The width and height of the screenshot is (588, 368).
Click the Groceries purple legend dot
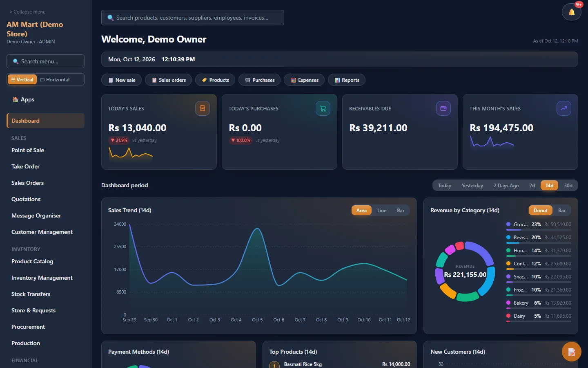click(508, 224)
